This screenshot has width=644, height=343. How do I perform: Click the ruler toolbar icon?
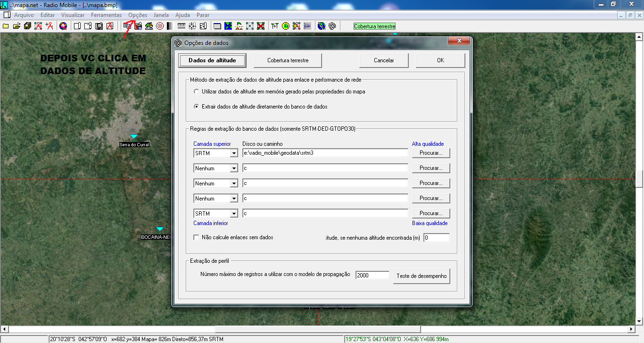click(x=181, y=26)
